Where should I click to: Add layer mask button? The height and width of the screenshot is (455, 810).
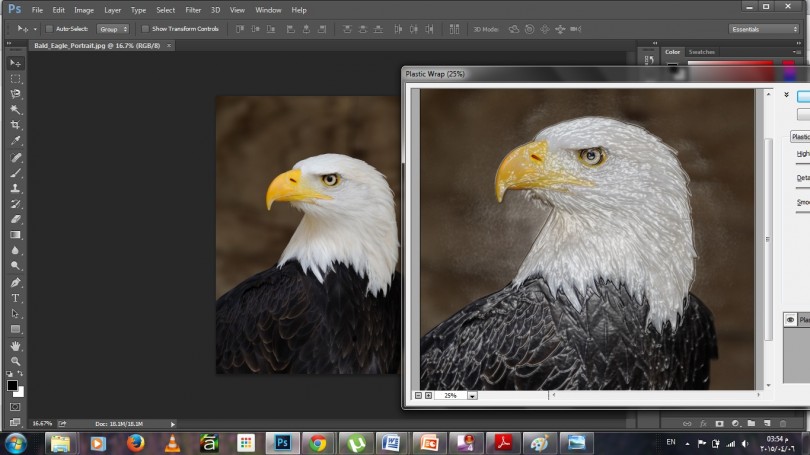pos(719,423)
